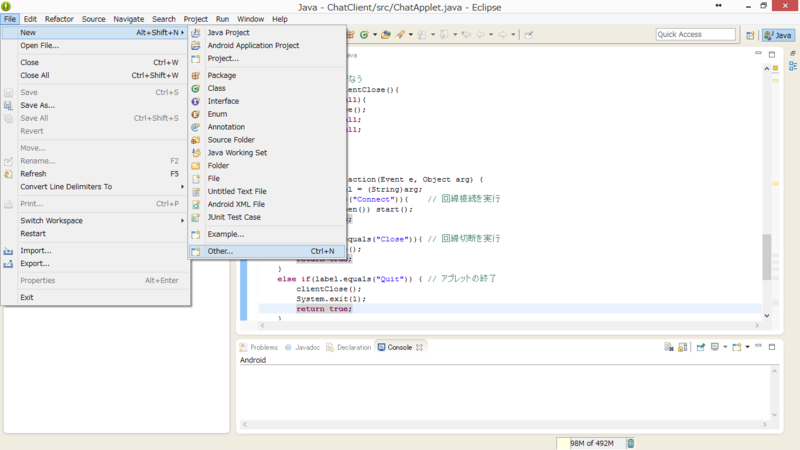Click the purple Interface icon
The height and width of the screenshot is (450, 800).
[196, 101]
